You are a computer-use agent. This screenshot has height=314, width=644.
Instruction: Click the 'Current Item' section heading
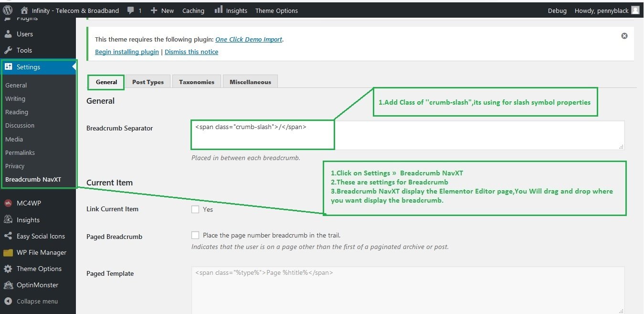coord(109,183)
